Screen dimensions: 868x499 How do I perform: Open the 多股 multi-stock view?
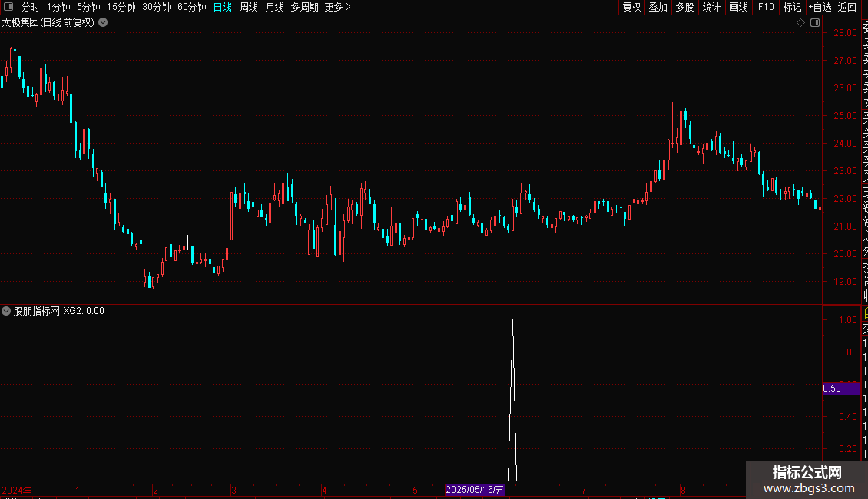pos(684,7)
